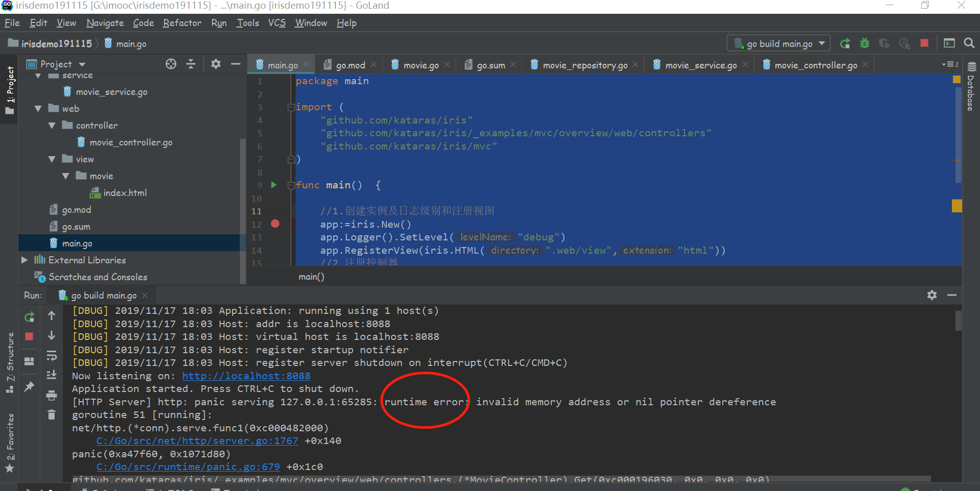Open the Navigate menu
980x491 pixels.
(x=105, y=23)
